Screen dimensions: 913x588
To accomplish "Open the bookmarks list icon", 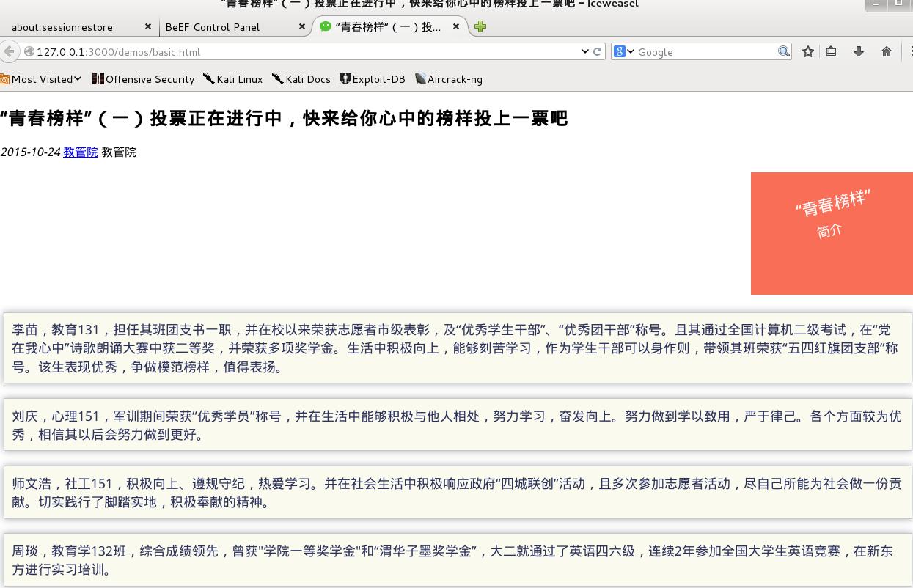I will (831, 51).
